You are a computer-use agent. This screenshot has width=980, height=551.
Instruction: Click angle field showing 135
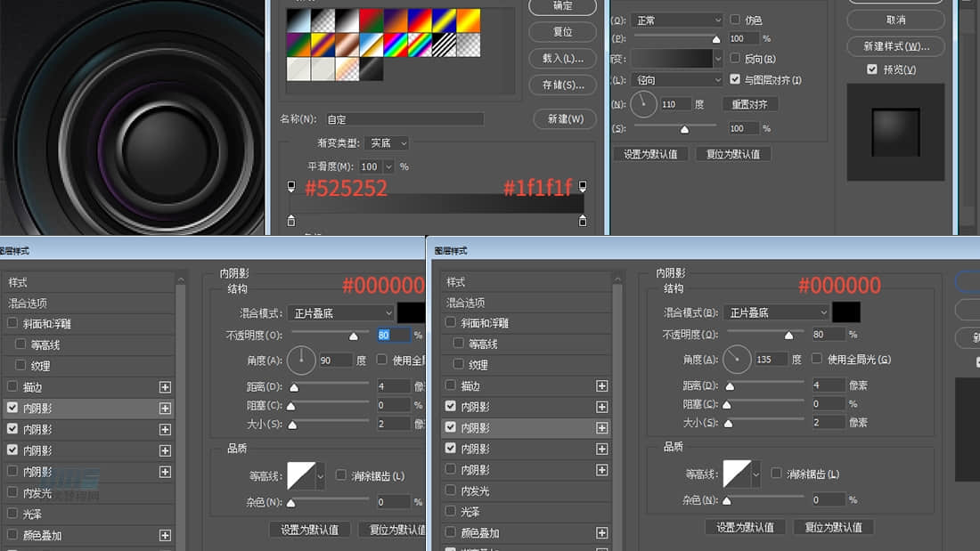click(x=772, y=360)
